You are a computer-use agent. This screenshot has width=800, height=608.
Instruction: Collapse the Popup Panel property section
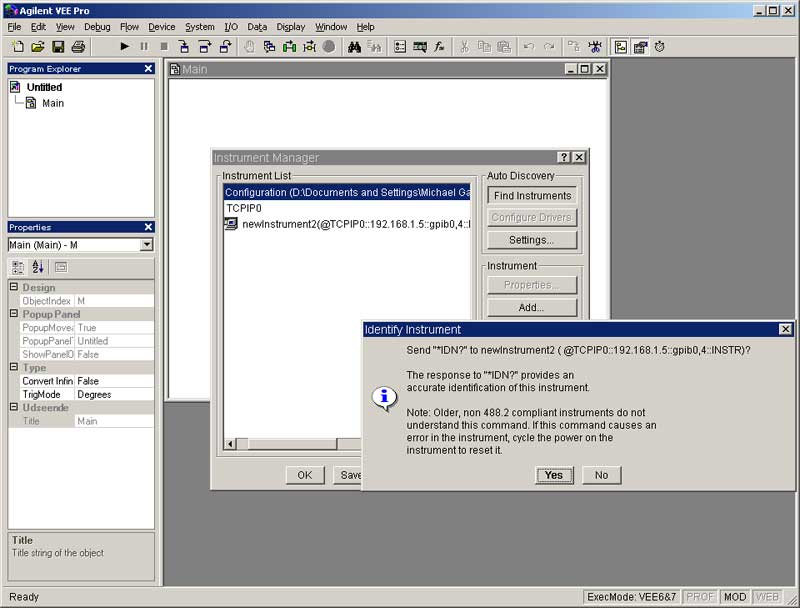click(14, 314)
